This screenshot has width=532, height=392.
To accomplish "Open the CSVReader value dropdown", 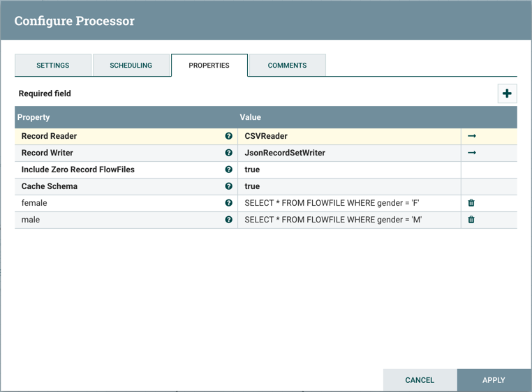I will (349, 136).
